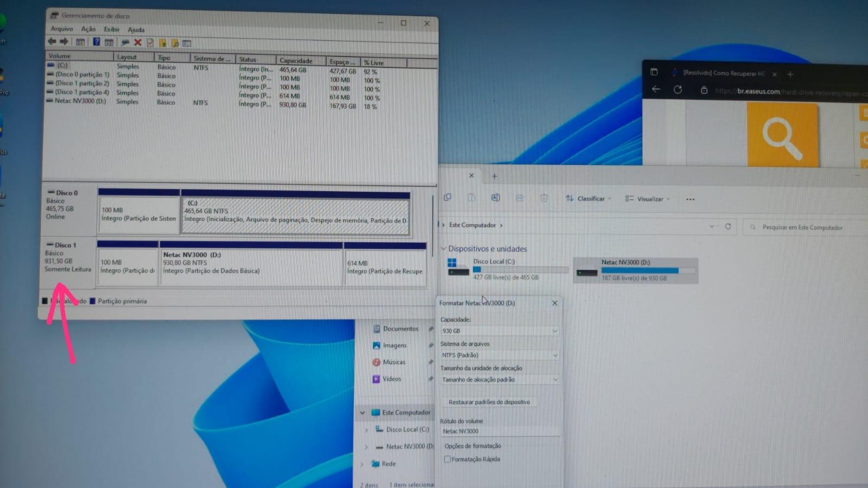The width and height of the screenshot is (868, 488).
Task: Close the Formatar Netac NV3000 dialog
Action: [555, 303]
